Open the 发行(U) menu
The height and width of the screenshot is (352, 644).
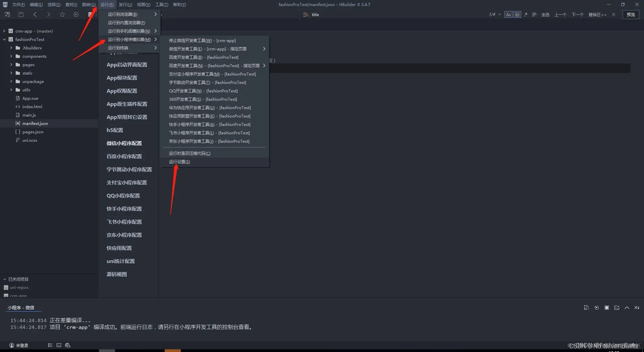click(125, 4)
